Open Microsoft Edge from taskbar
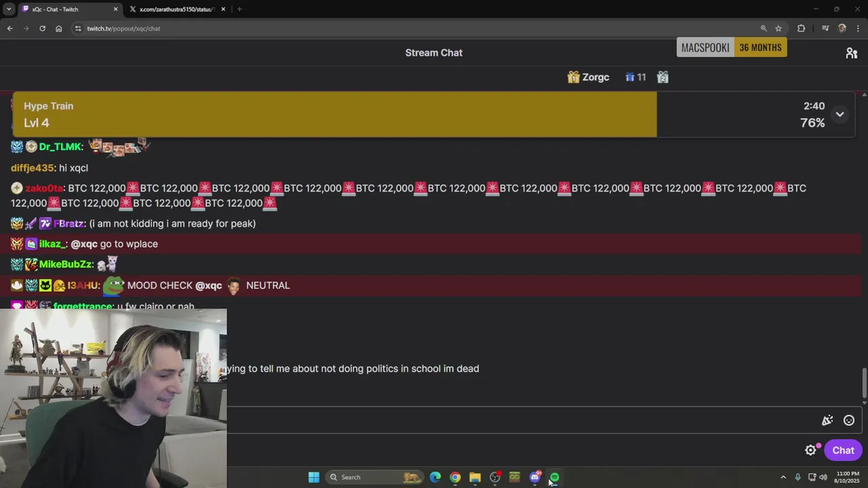 435,477
